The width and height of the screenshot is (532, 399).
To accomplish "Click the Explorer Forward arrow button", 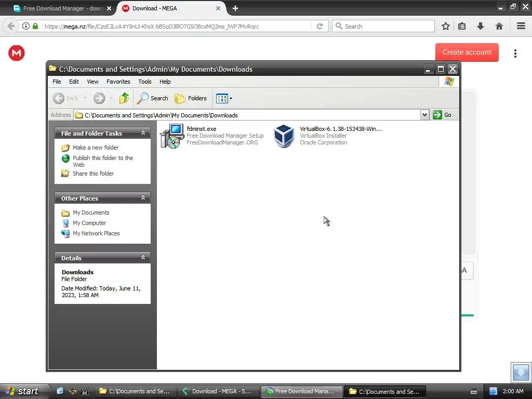I will tap(99, 98).
